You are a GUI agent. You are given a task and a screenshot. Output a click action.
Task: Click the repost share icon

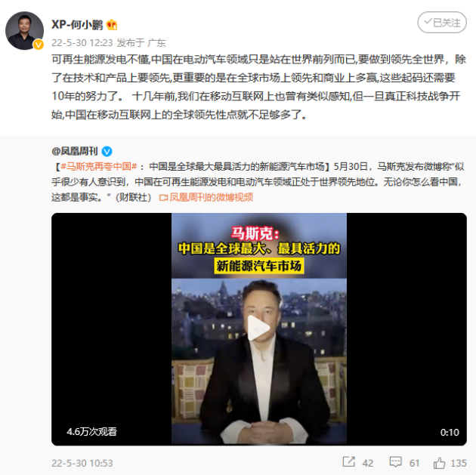(348, 461)
